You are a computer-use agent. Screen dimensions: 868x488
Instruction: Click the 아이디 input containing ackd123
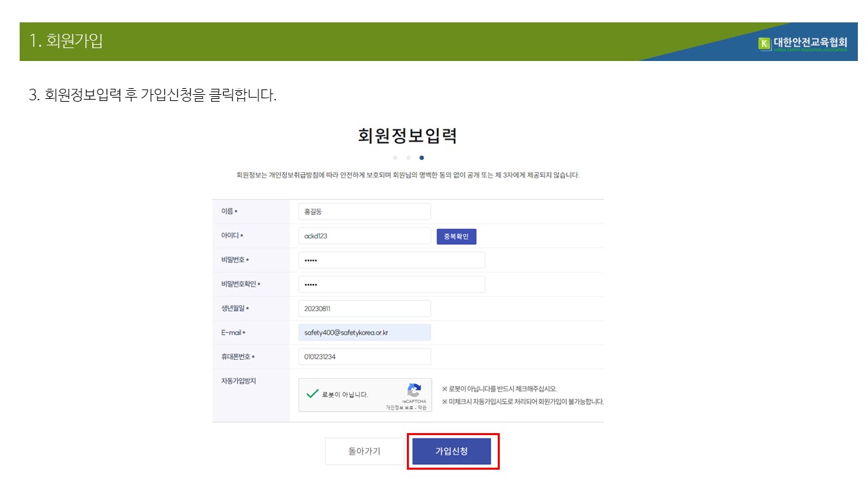pyautogui.click(x=364, y=236)
